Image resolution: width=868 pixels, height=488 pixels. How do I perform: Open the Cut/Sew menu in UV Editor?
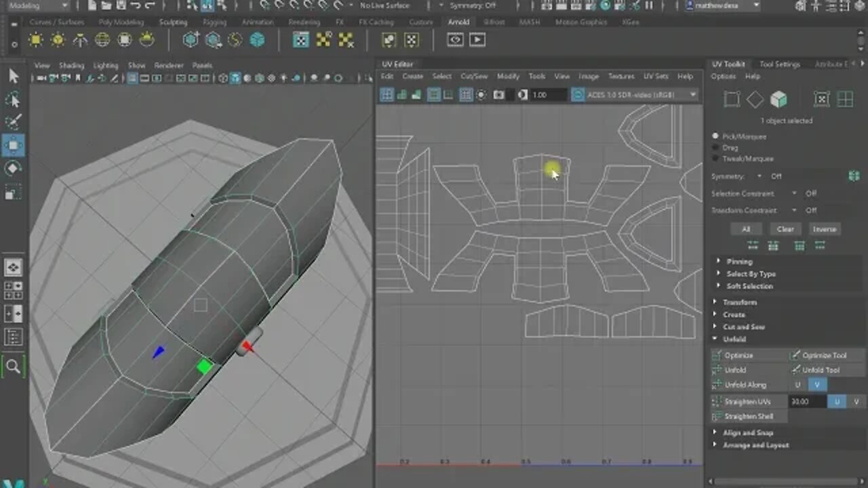(x=474, y=77)
